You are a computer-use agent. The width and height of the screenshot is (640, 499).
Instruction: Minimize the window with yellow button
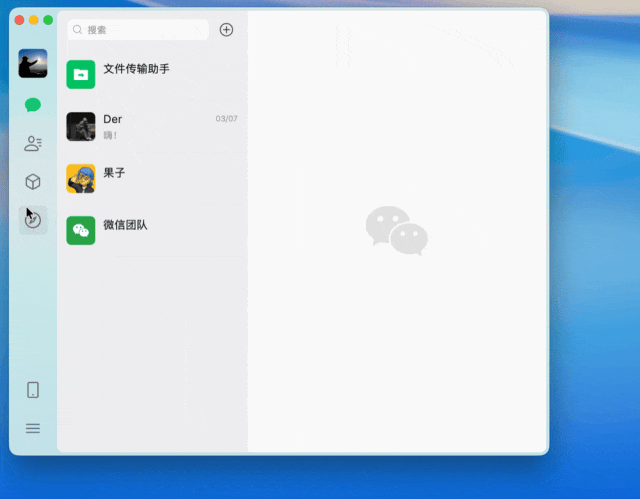click(33, 20)
